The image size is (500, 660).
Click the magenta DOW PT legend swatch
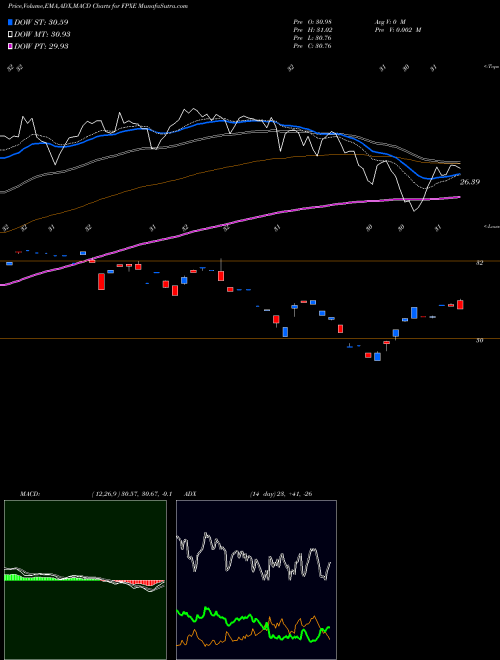(x=10, y=46)
